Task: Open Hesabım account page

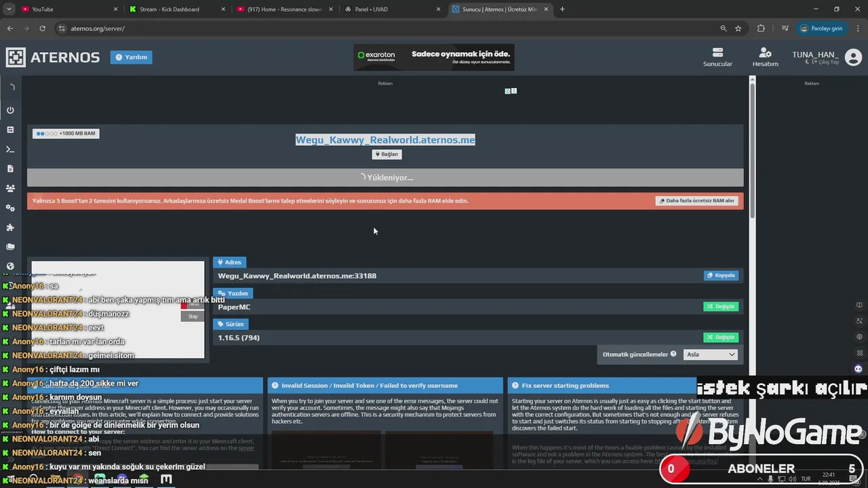Action: [x=765, y=57]
